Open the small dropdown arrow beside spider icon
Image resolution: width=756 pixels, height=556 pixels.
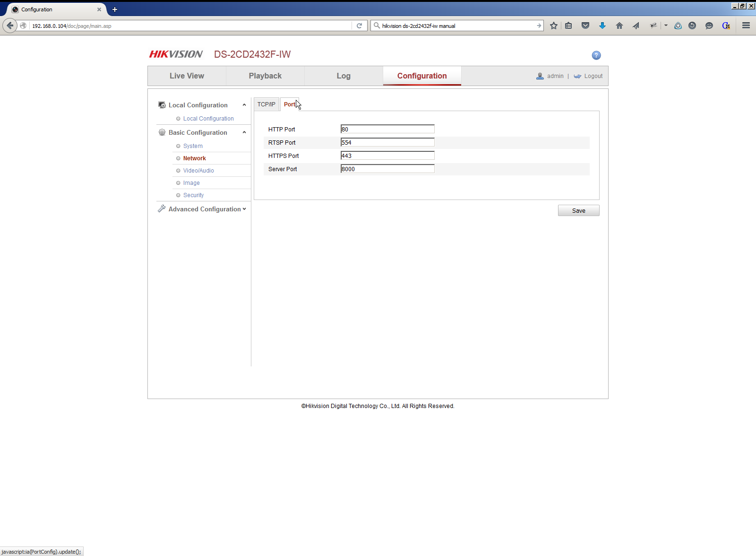point(666,26)
